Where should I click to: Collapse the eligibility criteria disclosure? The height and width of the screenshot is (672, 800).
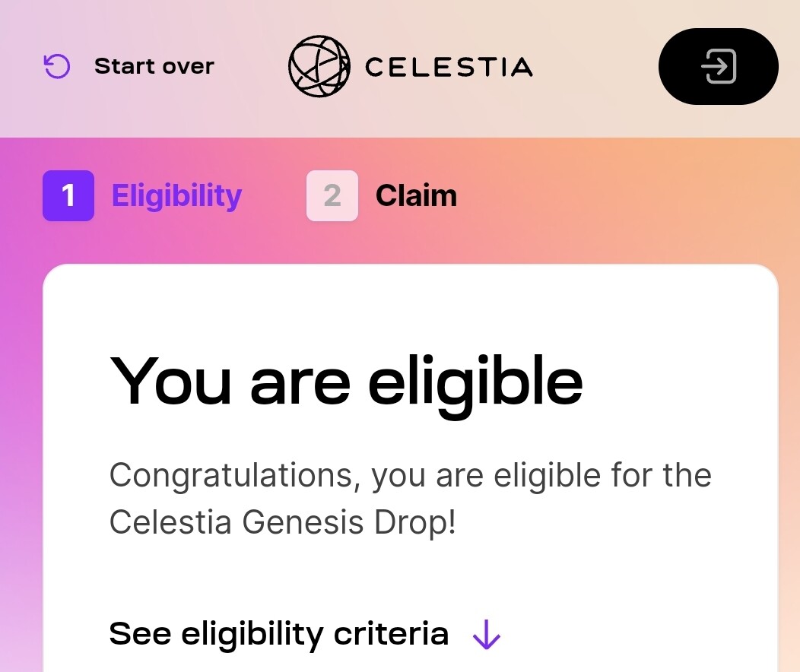pos(280,633)
